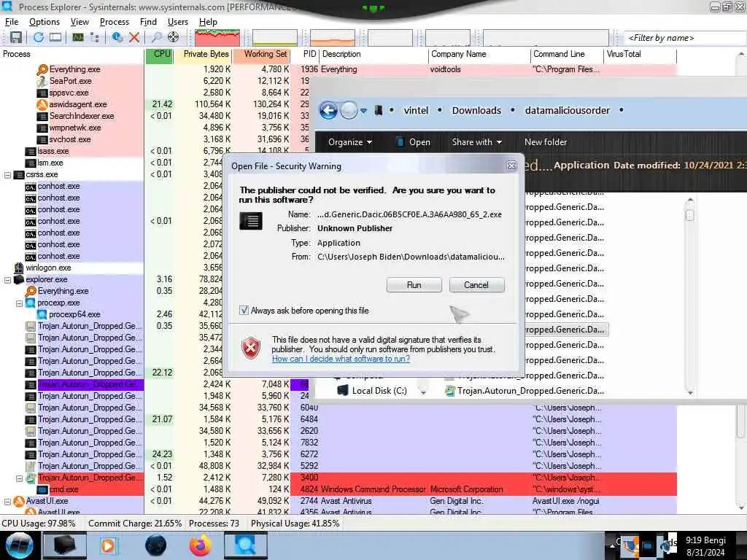
Task: Collapse the procexp.exe tree node
Action: click(x=20, y=303)
